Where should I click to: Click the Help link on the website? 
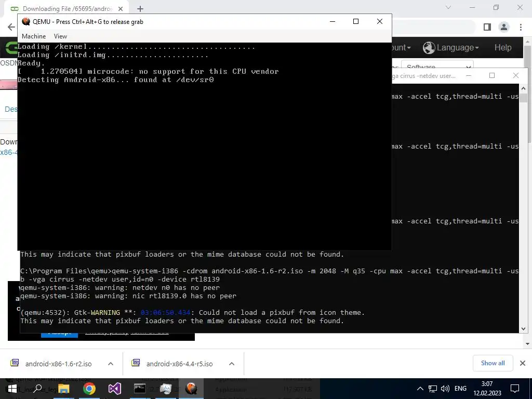[x=503, y=47]
